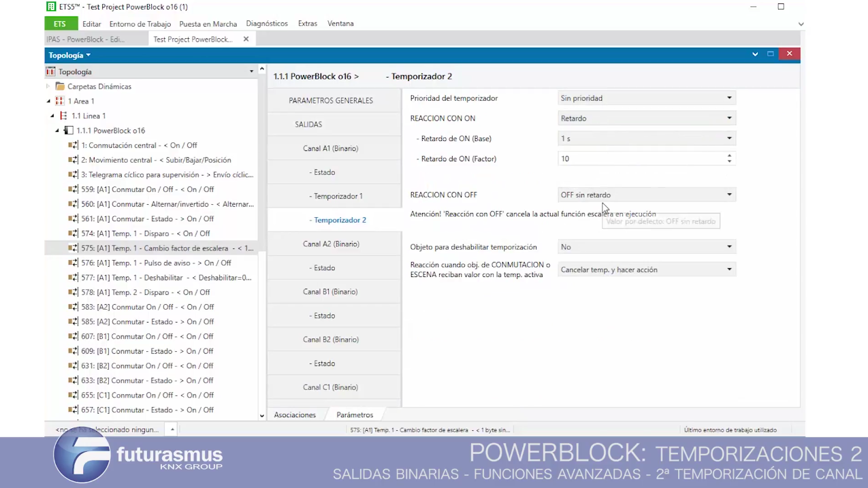
Task: Open Objeto para deshabilitar temporización dropdown
Action: 645,247
